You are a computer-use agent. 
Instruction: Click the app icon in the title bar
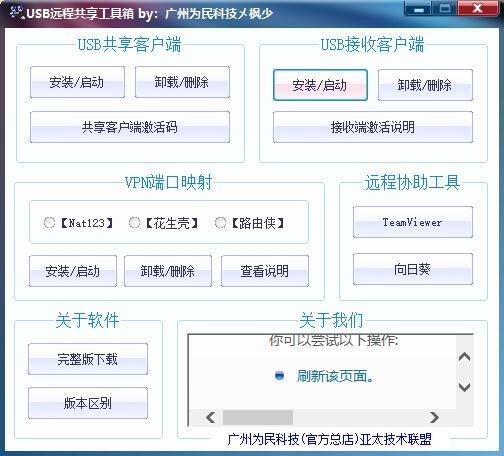click(16, 12)
